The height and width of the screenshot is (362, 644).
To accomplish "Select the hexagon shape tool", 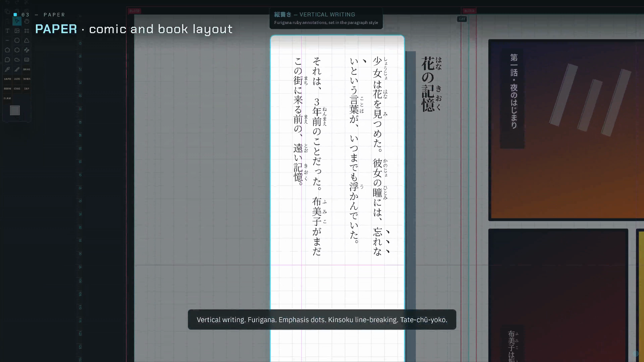I will (17, 50).
